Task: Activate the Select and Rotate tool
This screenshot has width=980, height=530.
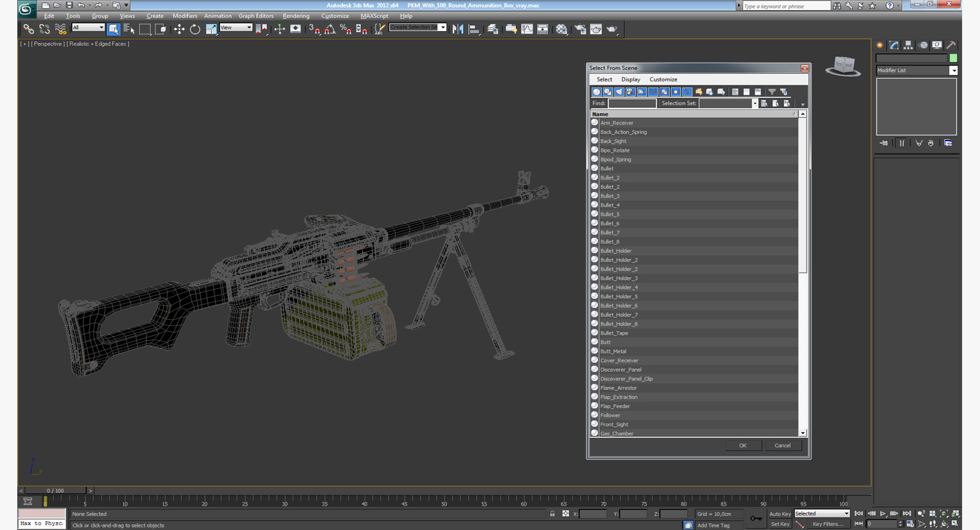Action: pyautogui.click(x=195, y=29)
